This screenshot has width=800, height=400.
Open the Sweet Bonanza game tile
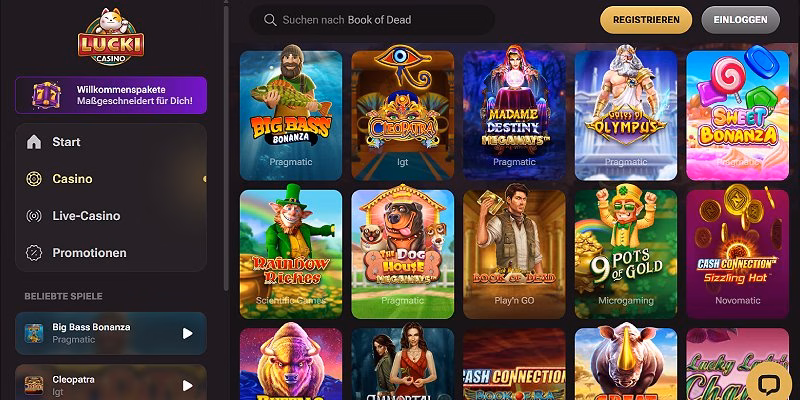737,116
